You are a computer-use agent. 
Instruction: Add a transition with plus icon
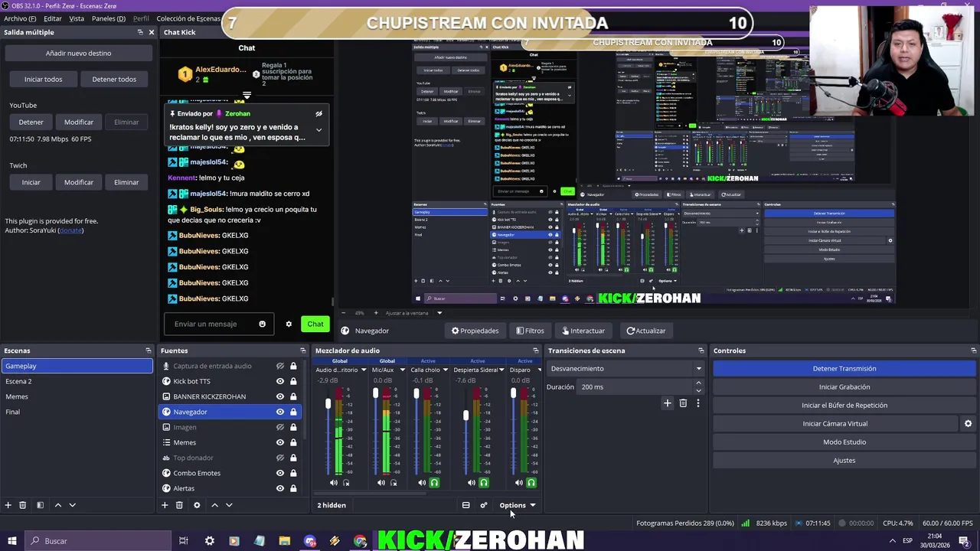click(x=668, y=403)
